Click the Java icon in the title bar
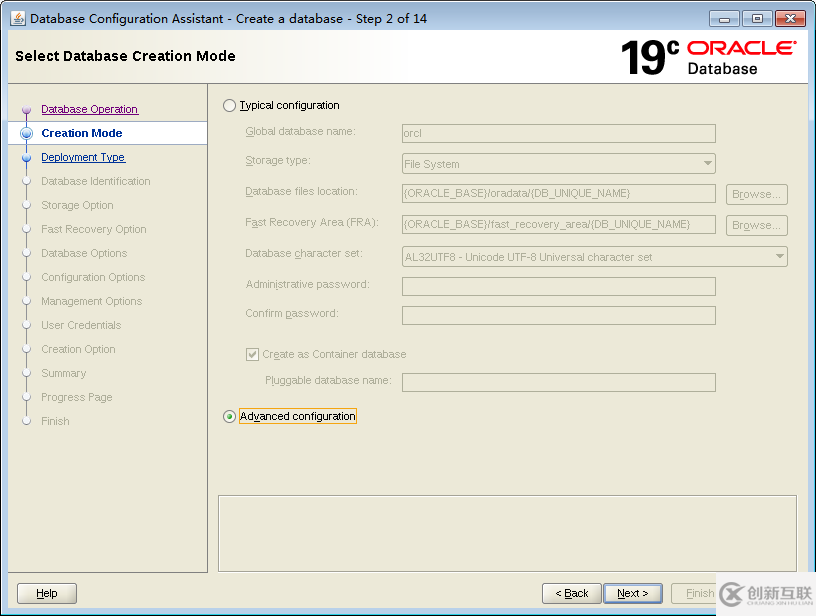The height and width of the screenshot is (616, 816). coord(18,19)
